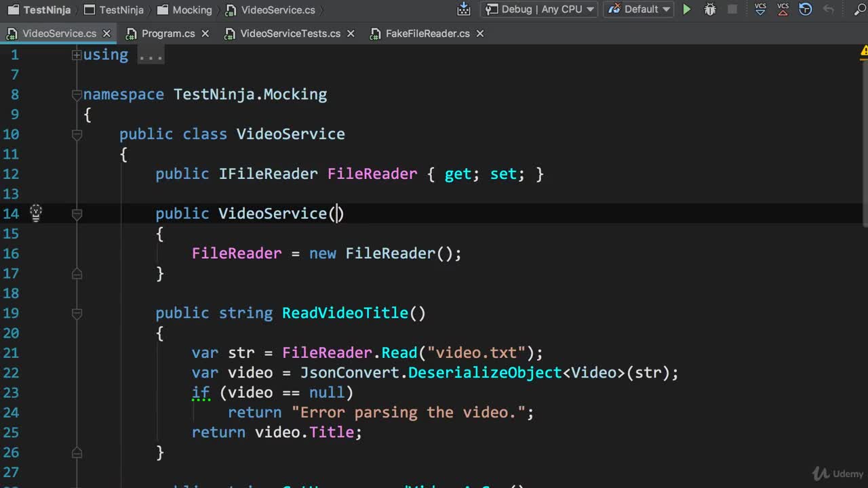Screen dimensions: 868x488
Task: Click the TestNinja solution folder icon in breadcrumb
Action: tap(12, 10)
